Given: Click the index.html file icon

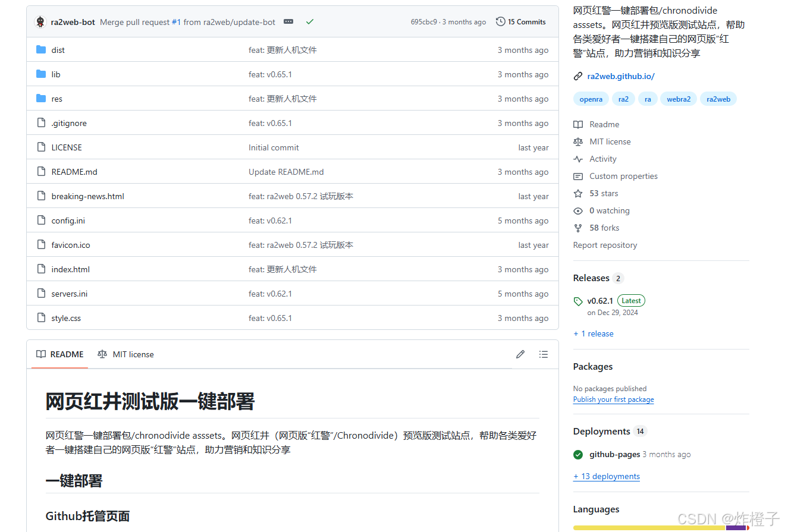Looking at the screenshot, I should (x=41, y=269).
